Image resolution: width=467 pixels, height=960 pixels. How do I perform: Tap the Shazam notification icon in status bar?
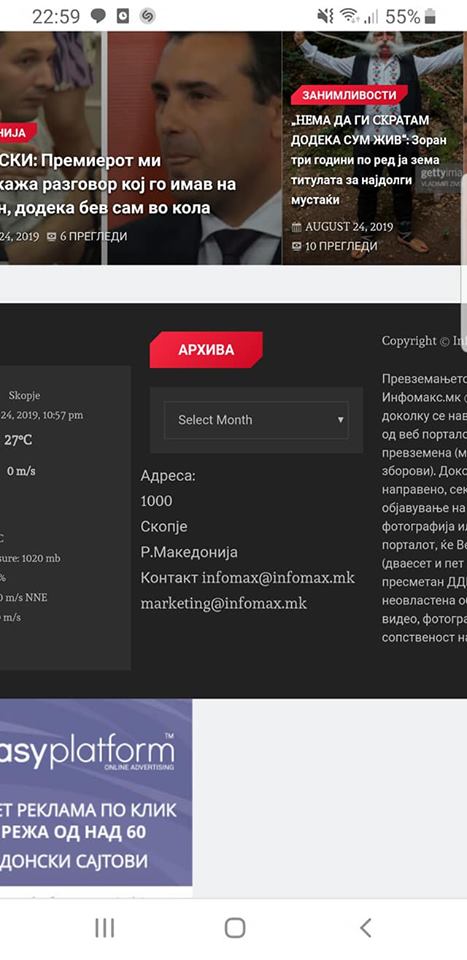(x=148, y=16)
